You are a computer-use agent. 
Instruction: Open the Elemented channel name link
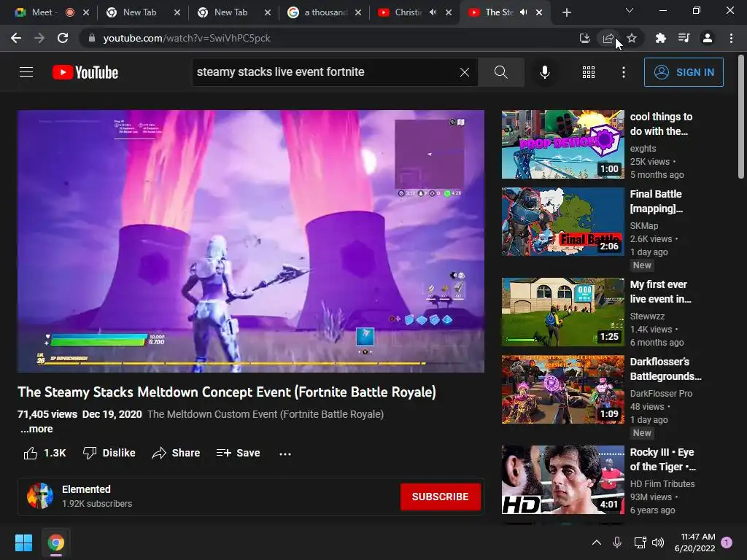(86, 489)
